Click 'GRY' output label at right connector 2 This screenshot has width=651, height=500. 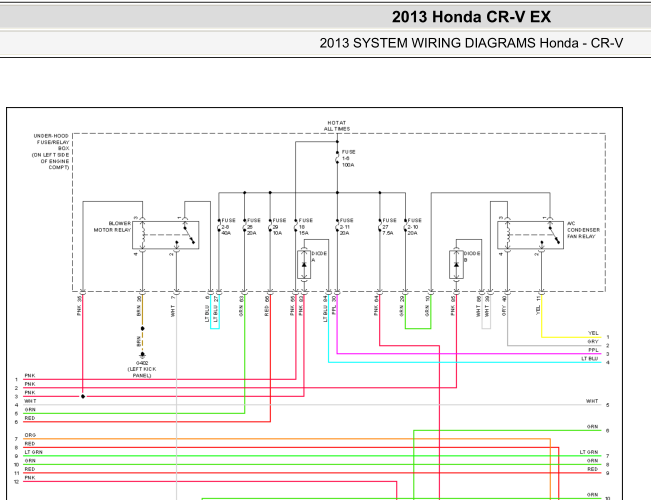tap(593, 341)
